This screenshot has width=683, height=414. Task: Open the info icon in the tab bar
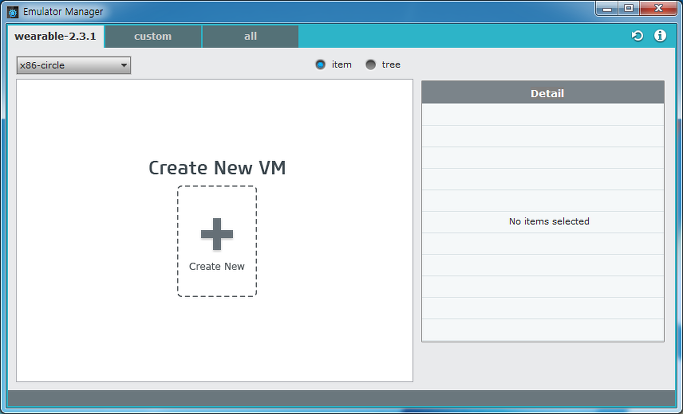[660, 36]
